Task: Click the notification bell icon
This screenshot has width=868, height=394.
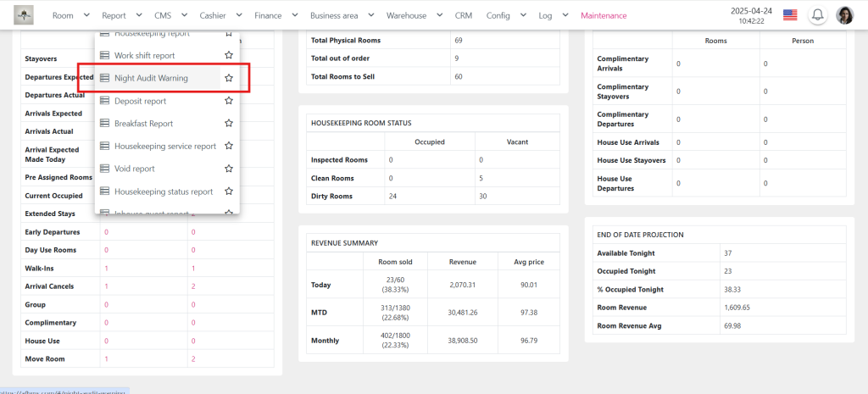Action: 818,15
